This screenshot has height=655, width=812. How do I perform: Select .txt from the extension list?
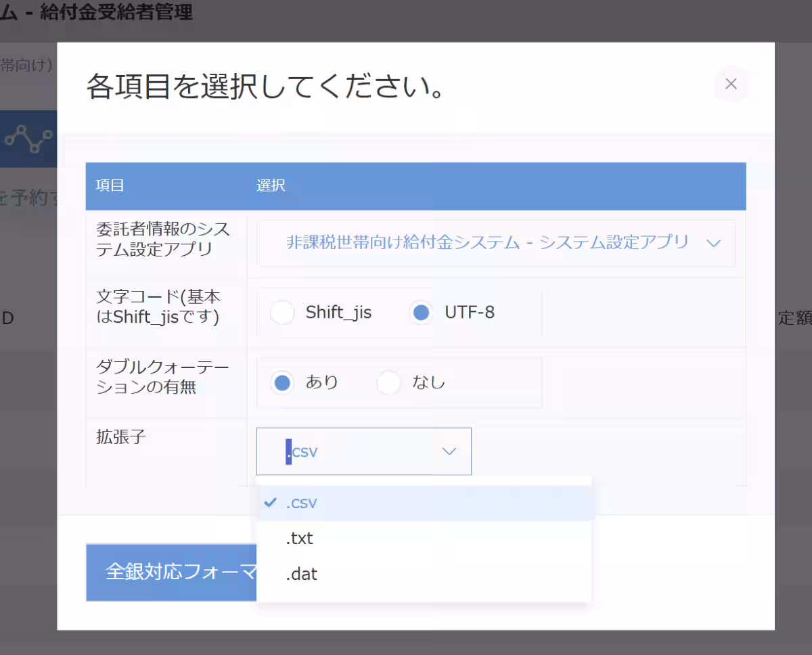[x=300, y=538]
